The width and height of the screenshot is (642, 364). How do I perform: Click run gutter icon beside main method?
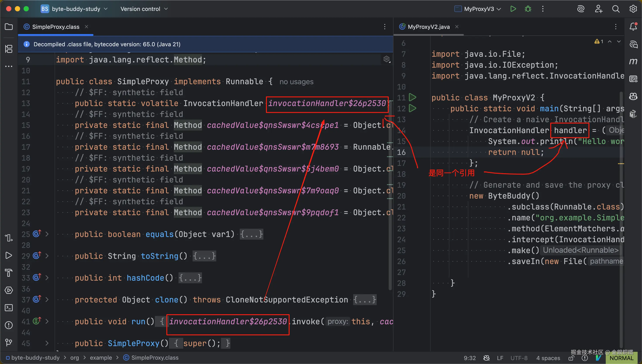(x=412, y=108)
